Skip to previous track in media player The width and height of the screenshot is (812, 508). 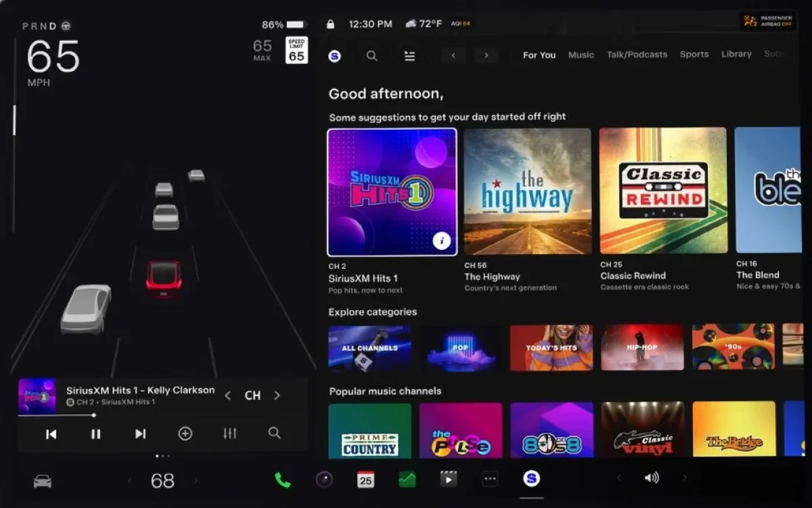[x=51, y=434]
